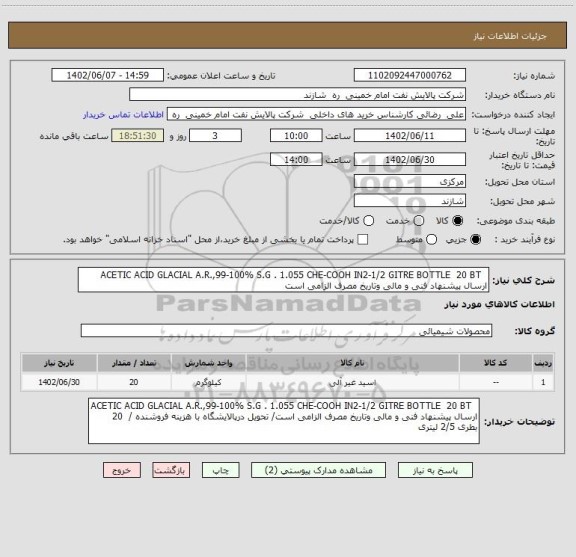Viewport: 576px width, 557px height.
Task: Click the ردیف column header
Action: coord(543,363)
